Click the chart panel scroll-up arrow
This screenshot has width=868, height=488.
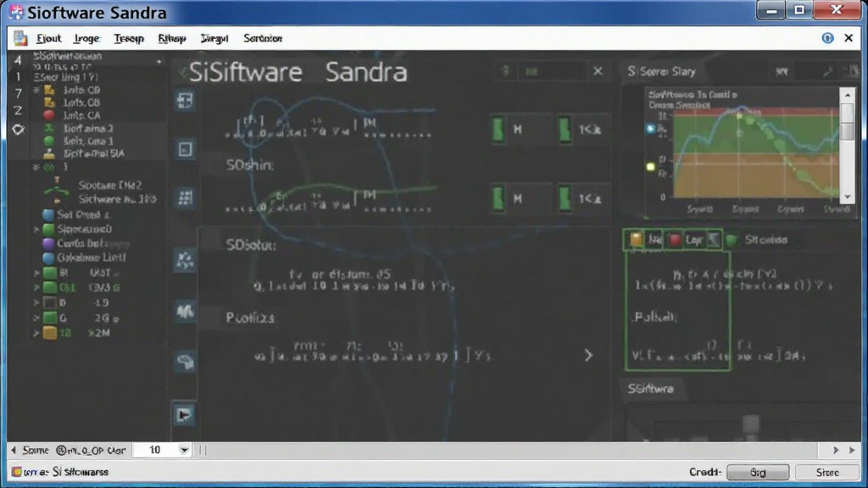point(848,95)
